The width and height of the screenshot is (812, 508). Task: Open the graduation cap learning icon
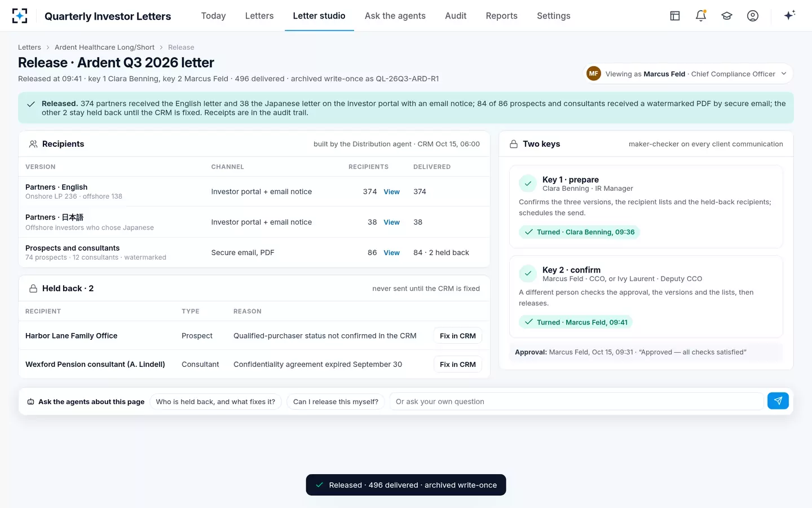727,16
